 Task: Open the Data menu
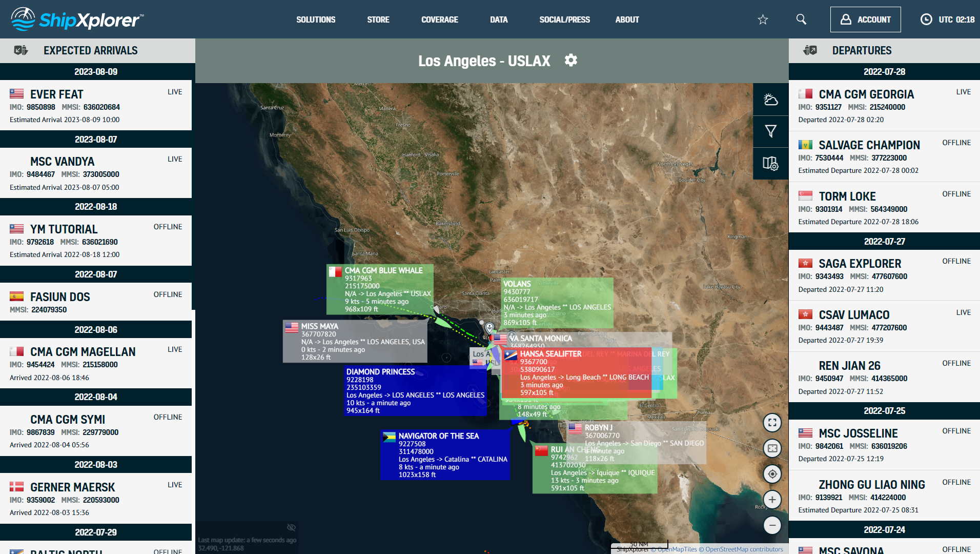(498, 19)
